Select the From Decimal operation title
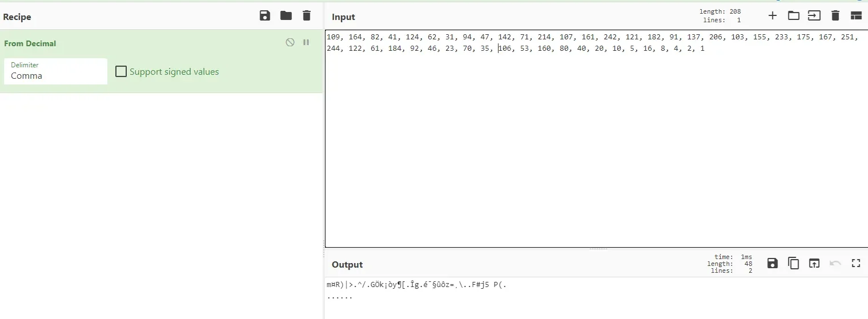The width and height of the screenshot is (868, 319). click(x=30, y=43)
